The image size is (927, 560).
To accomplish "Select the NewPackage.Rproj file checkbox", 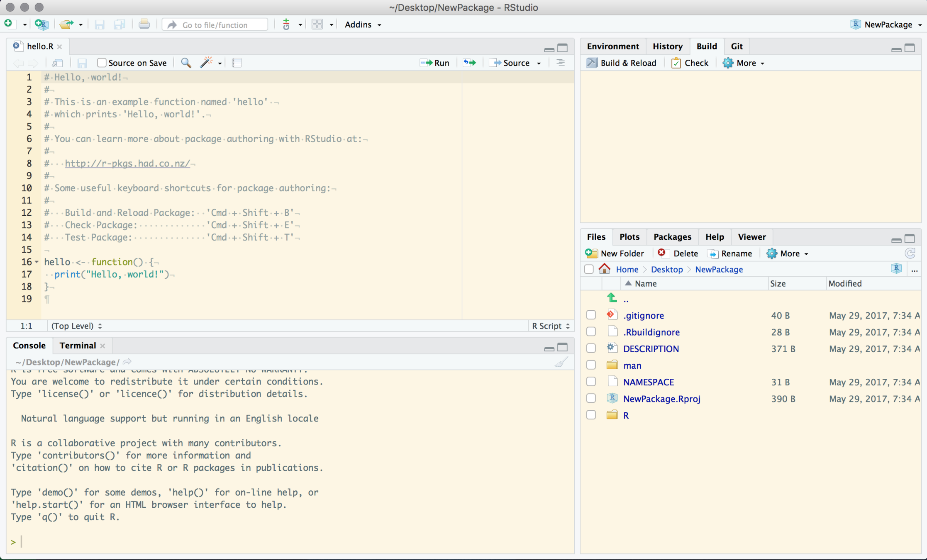I will tap(591, 398).
